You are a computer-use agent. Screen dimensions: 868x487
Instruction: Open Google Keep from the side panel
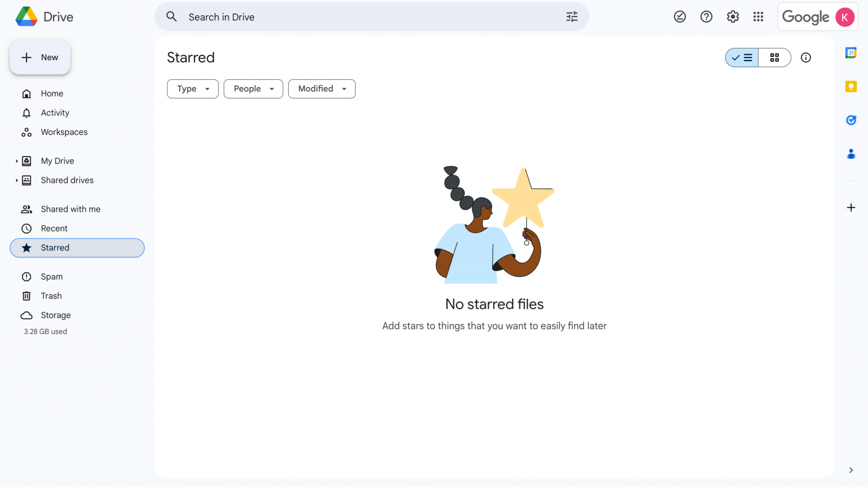pyautogui.click(x=851, y=86)
